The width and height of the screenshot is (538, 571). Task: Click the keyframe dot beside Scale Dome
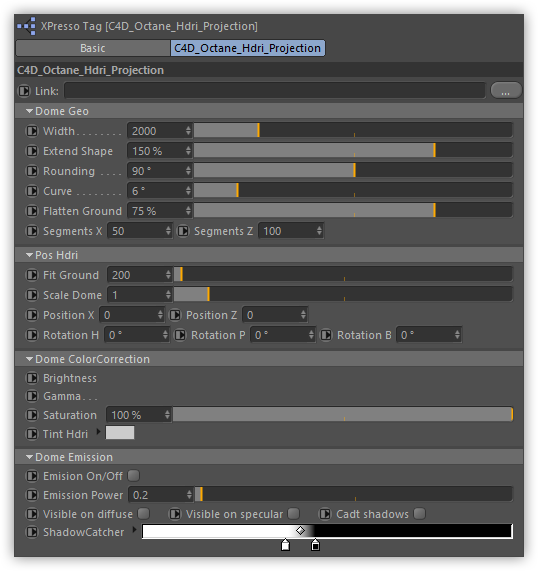pos(32,295)
